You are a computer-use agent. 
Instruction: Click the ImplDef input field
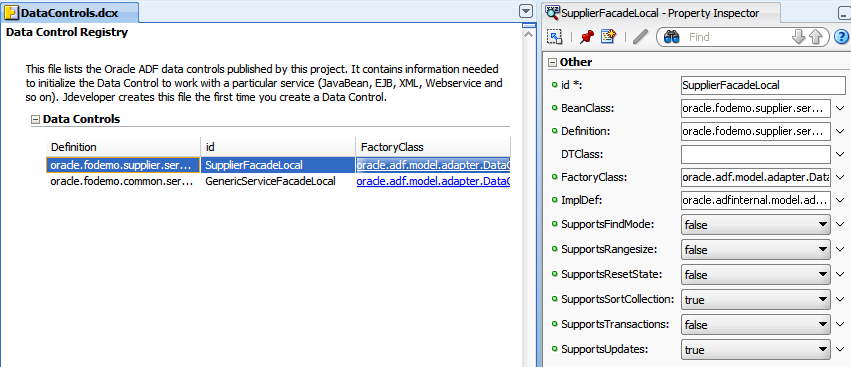click(755, 200)
